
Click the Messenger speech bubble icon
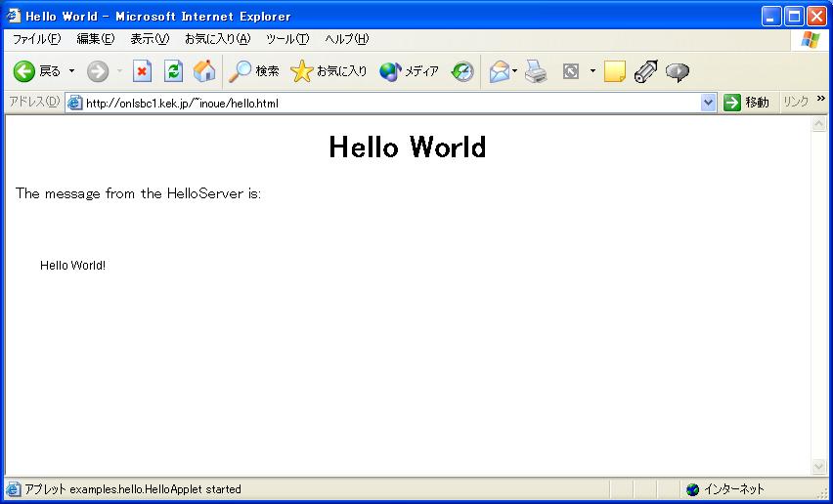click(677, 71)
